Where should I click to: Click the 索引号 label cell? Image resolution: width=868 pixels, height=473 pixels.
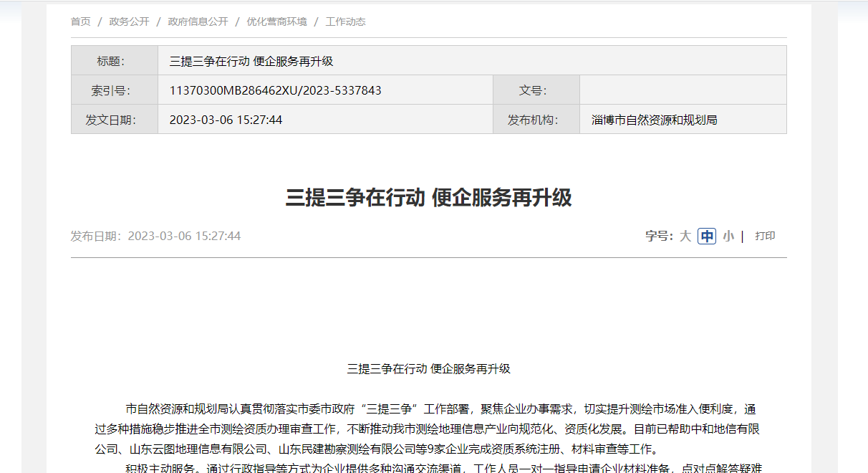[x=115, y=90]
